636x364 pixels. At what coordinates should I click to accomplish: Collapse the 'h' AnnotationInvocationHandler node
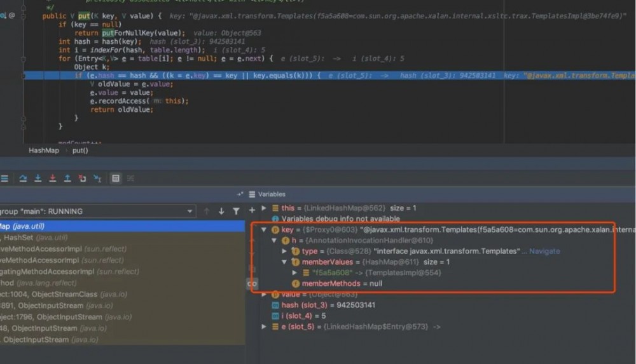(x=274, y=240)
